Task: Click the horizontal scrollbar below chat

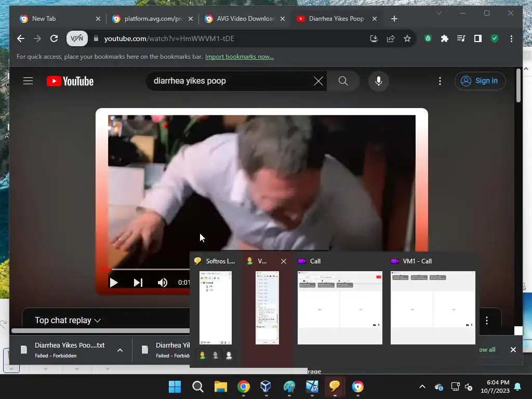Action: point(100,331)
